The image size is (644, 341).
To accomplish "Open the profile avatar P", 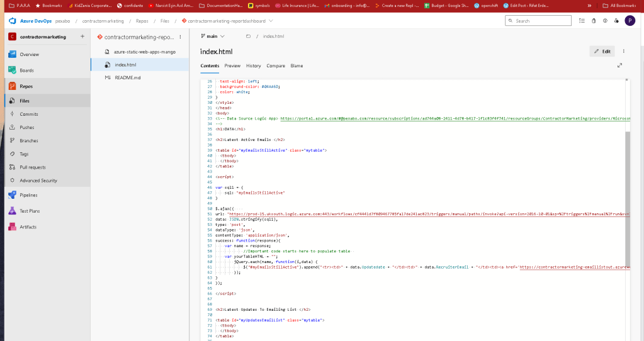I will [630, 21].
